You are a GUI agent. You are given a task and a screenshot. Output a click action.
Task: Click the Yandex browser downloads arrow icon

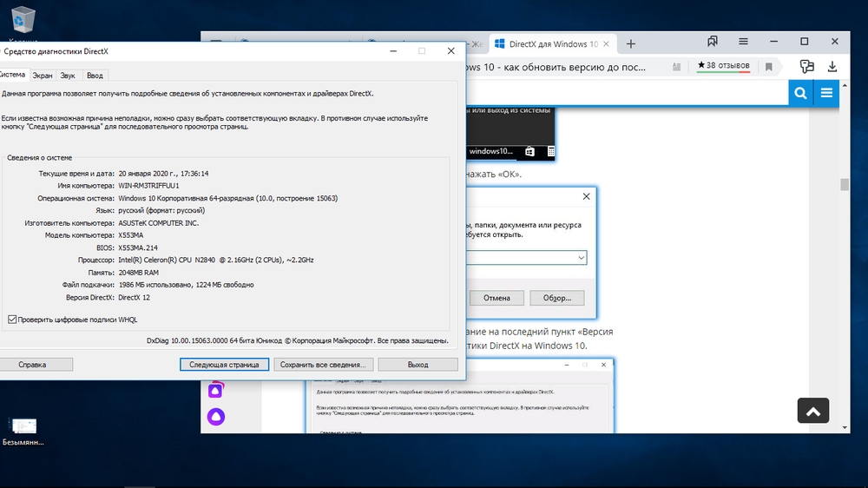[832, 67]
